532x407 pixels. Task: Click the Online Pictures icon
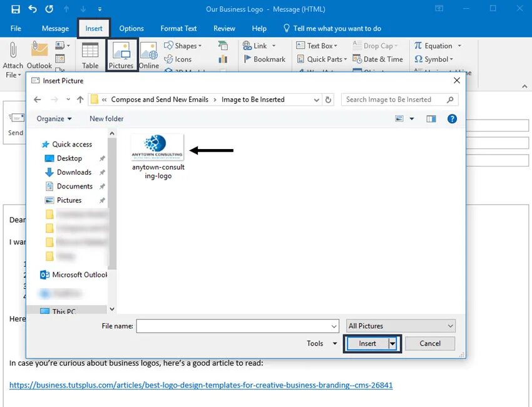tap(148, 51)
